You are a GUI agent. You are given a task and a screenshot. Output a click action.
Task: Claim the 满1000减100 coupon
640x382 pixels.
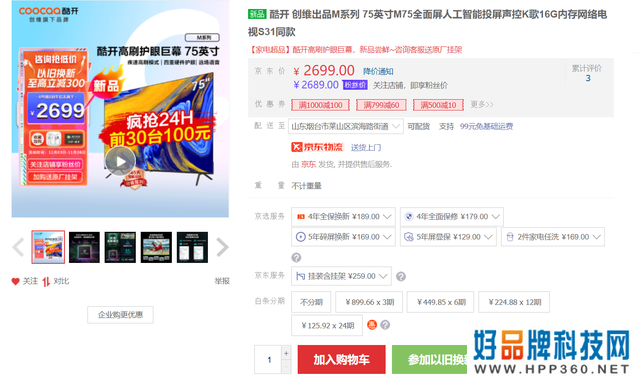click(x=320, y=105)
